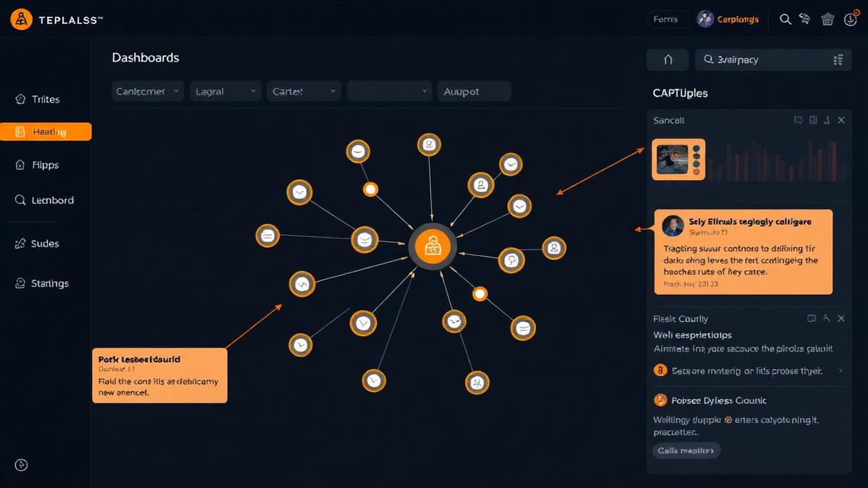This screenshot has width=868, height=488.
Task: Open the house-shaped box icon in header
Action: pyautogui.click(x=828, y=20)
